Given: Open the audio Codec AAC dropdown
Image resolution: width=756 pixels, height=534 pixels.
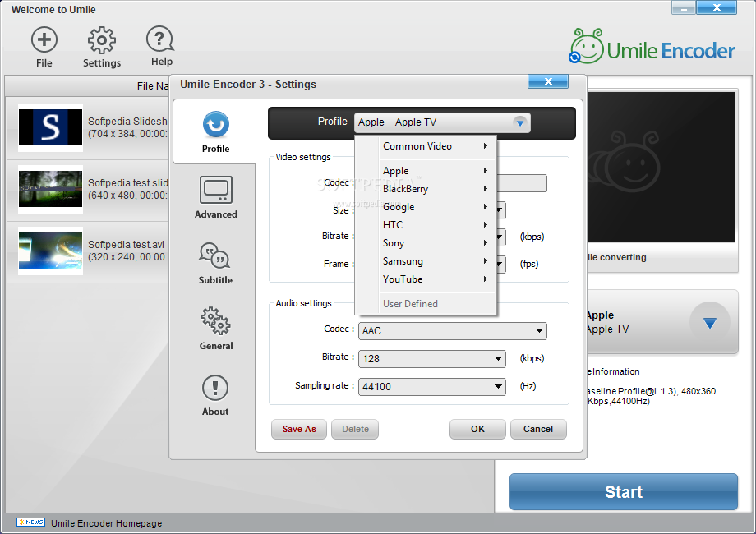Looking at the screenshot, I should [x=452, y=330].
